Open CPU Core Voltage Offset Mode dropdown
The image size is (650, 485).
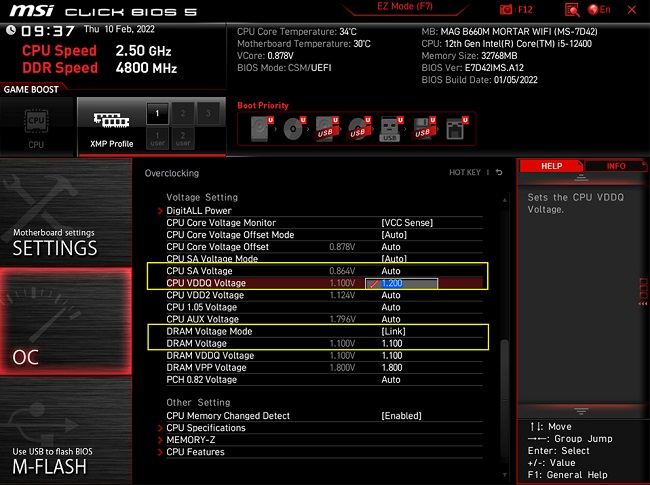tap(394, 235)
